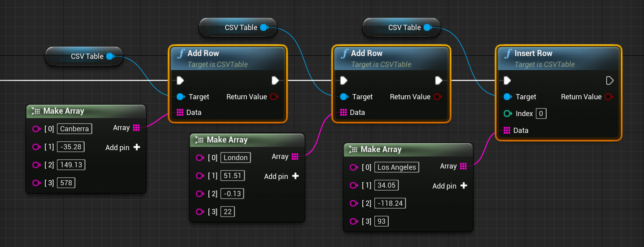Click Return Value pin on Insert Row
The image size is (644, 247).
click(x=608, y=97)
